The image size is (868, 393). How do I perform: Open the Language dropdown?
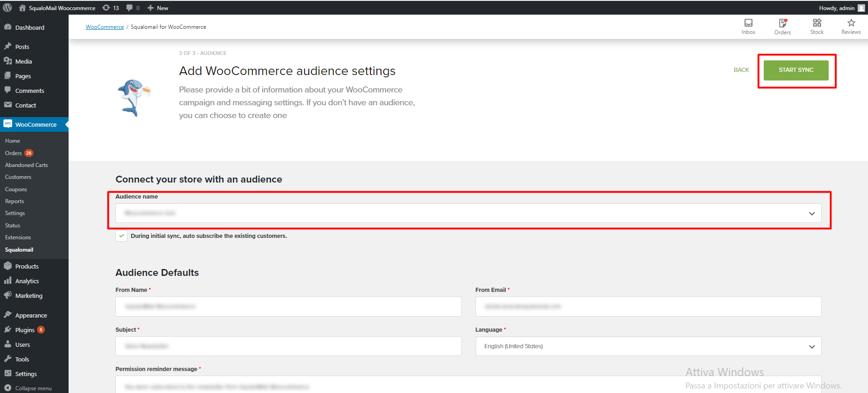click(x=648, y=346)
